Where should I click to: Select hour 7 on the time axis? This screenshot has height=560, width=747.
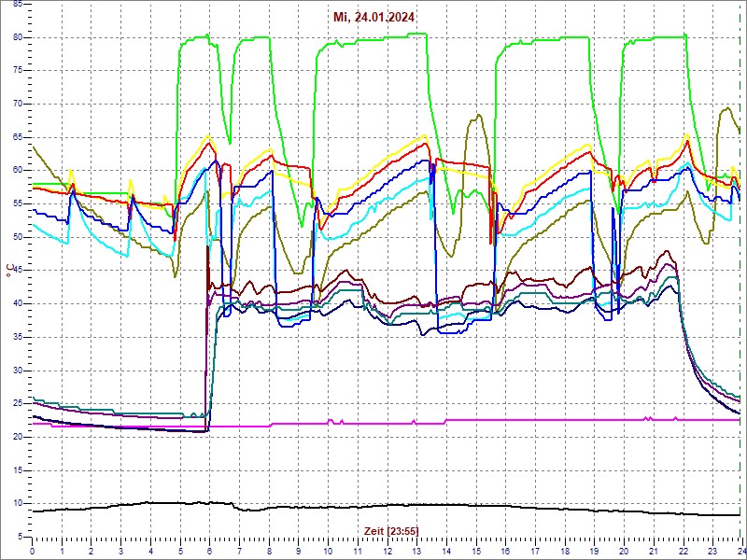pos(239,551)
